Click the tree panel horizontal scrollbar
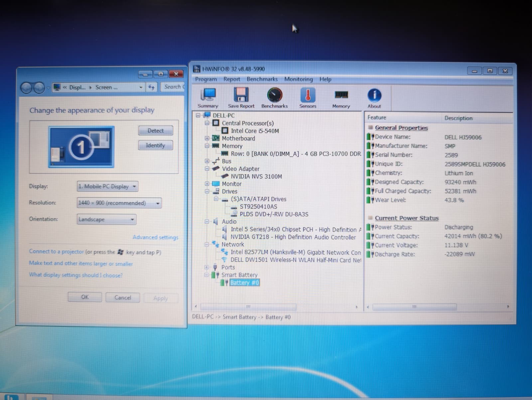This screenshot has height=400, width=532. pos(248,306)
